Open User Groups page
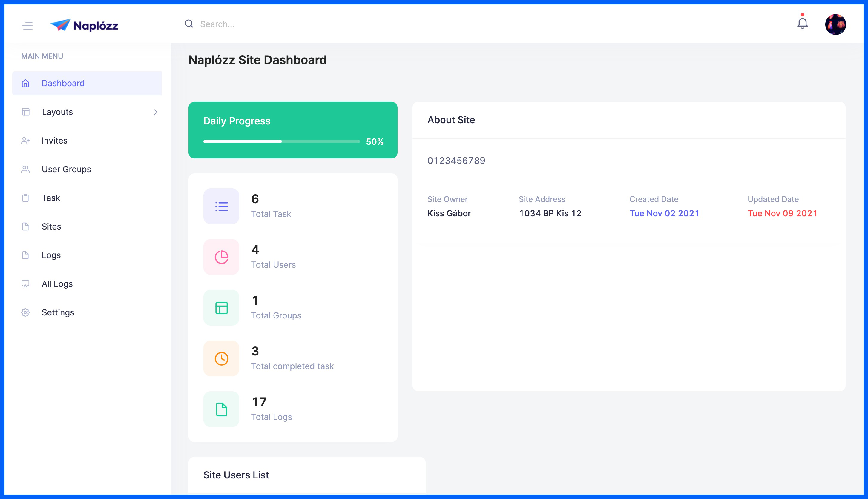Image resolution: width=868 pixels, height=499 pixels. [66, 169]
